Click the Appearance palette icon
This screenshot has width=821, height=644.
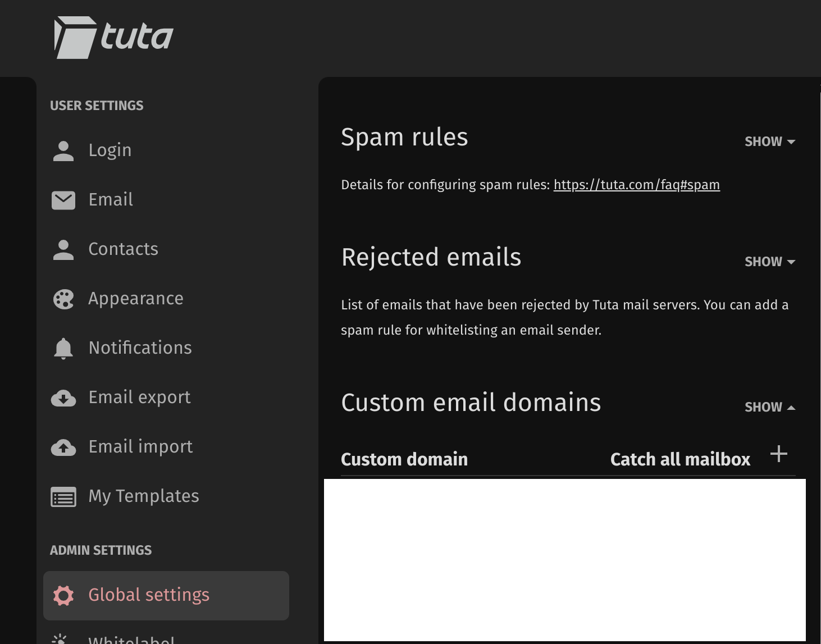(63, 299)
